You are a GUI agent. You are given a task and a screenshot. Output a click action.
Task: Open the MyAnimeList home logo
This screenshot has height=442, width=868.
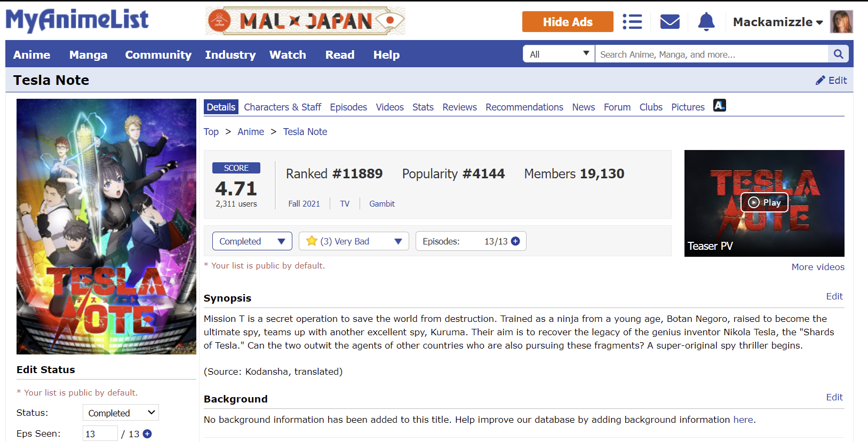pos(77,20)
